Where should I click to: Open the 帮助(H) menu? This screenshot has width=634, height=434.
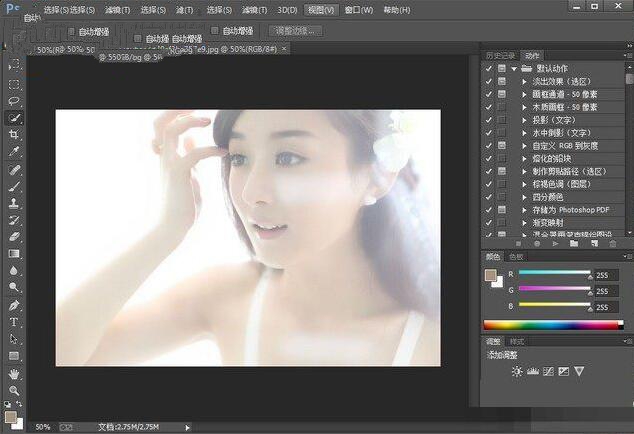[x=397, y=10]
